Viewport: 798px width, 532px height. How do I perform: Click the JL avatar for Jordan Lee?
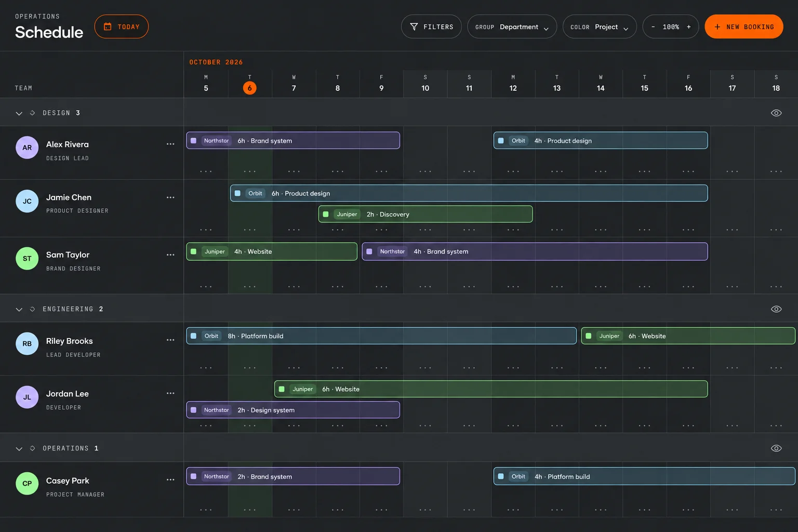[27, 397]
